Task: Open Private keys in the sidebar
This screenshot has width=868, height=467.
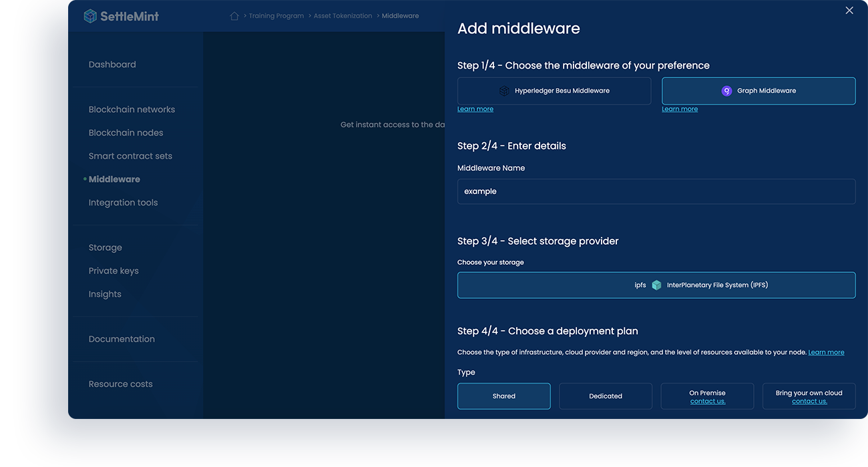Action: pos(114,270)
